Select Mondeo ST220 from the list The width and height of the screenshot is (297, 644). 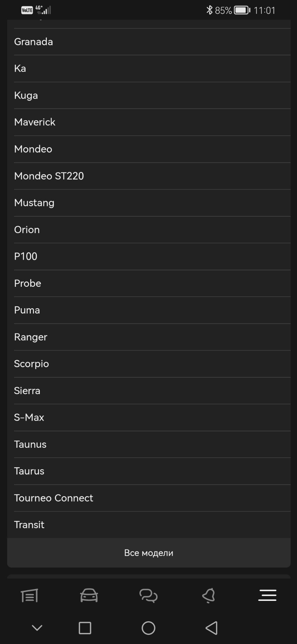(49, 176)
